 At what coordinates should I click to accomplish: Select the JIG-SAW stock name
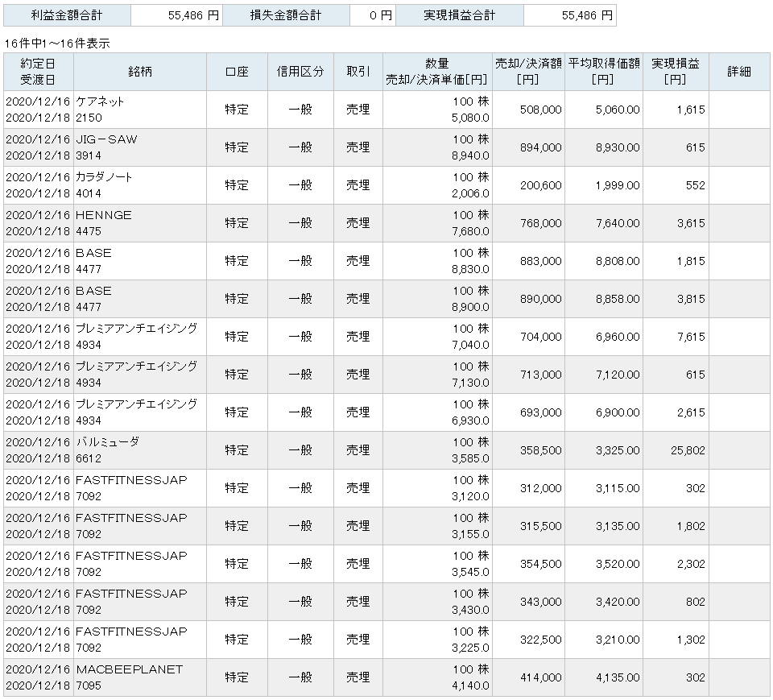tap(106, 139)
